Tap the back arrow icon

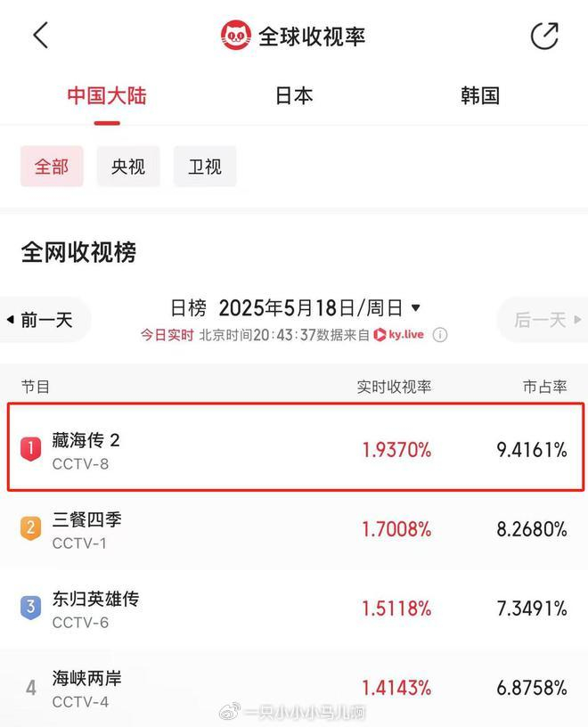click(40, 36)
